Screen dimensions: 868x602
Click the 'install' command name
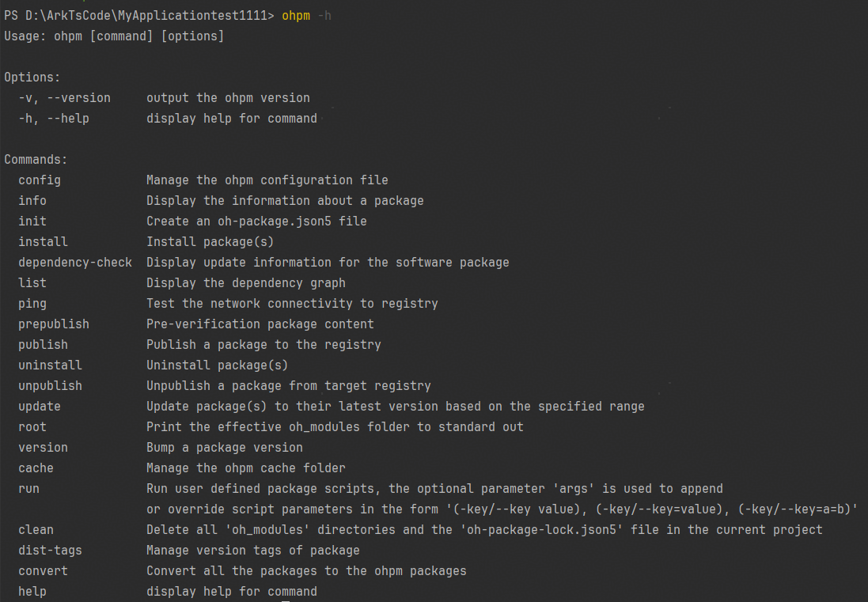[x=43, y=242]
